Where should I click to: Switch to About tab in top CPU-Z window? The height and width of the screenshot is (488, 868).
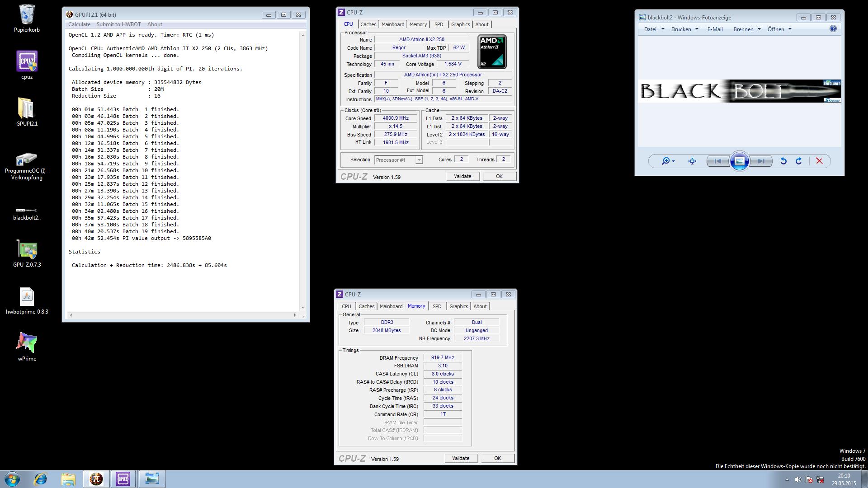[x=482, y=24]
